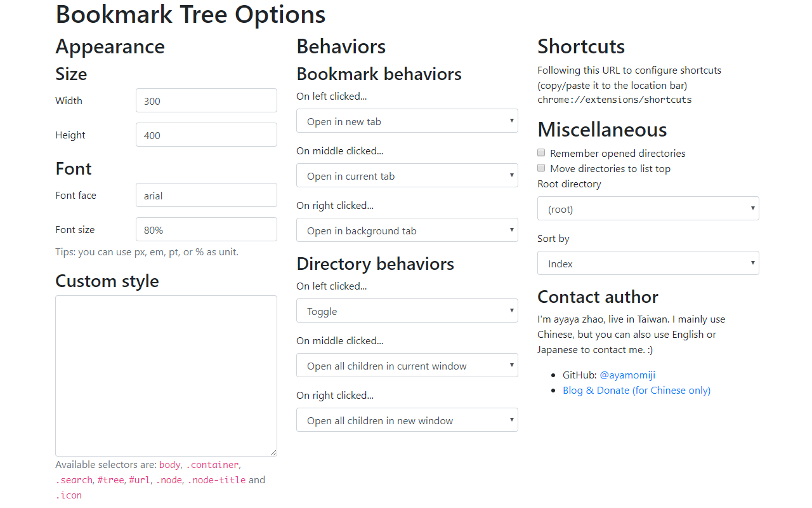The width and height of the screenshot is (812, 508).
Task: Select the Root directory dropdown
Action: click(x=648, y=209)
